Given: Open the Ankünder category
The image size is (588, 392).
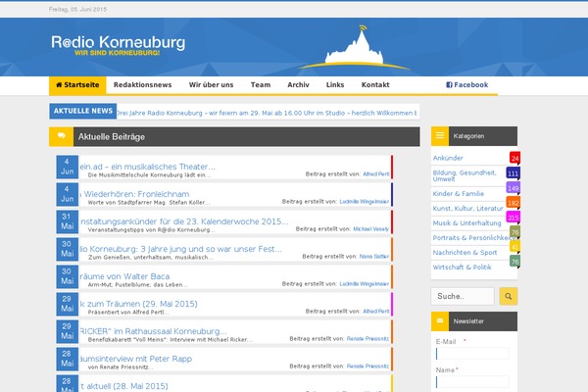Looking at the screenshot, I should coord(448,158).
